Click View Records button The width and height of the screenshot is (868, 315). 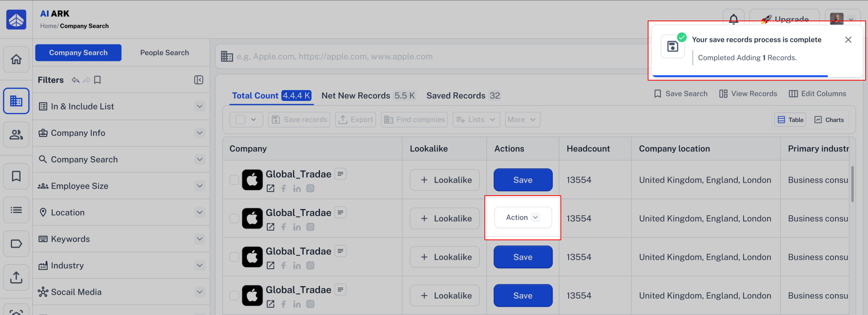(748, 94)
